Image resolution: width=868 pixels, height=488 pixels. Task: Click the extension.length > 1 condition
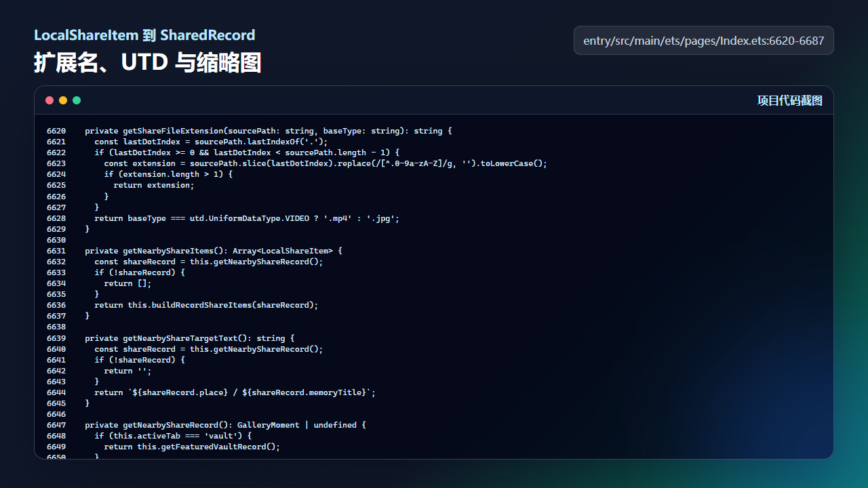[x=168, y=174]
